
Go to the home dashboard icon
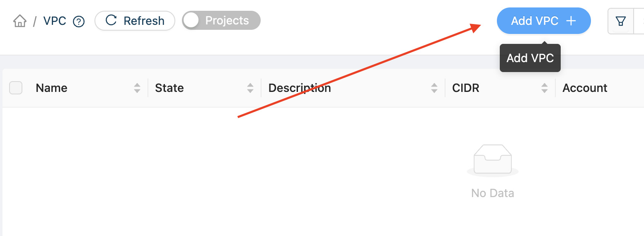[20, 21]
